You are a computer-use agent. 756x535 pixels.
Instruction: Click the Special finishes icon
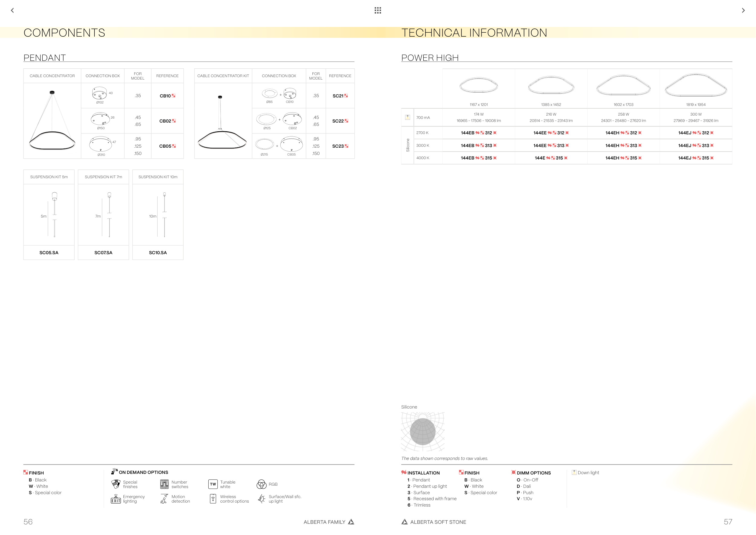(116, 484)
